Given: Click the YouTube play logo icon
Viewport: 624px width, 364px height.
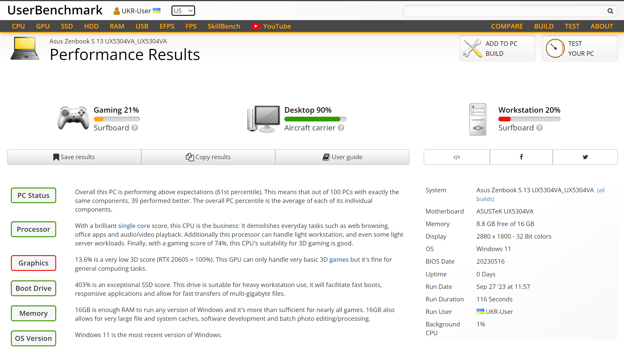Looking at the screenshot, I should pyautogui.click(x=256, y=26).
